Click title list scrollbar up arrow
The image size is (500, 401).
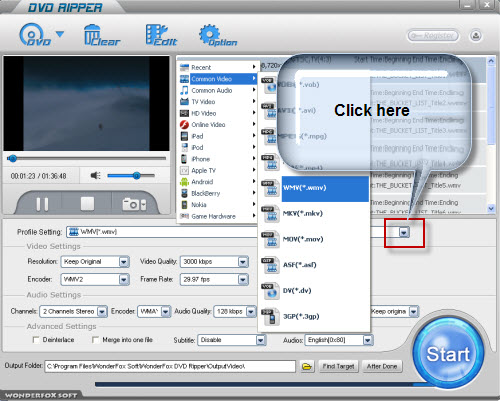(491, 61)
